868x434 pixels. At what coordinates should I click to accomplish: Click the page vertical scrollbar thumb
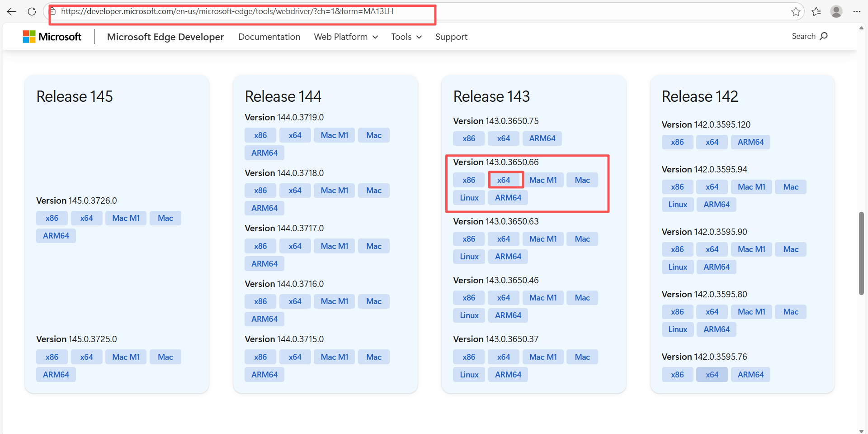pyautogui.click(x=861, y=253)
